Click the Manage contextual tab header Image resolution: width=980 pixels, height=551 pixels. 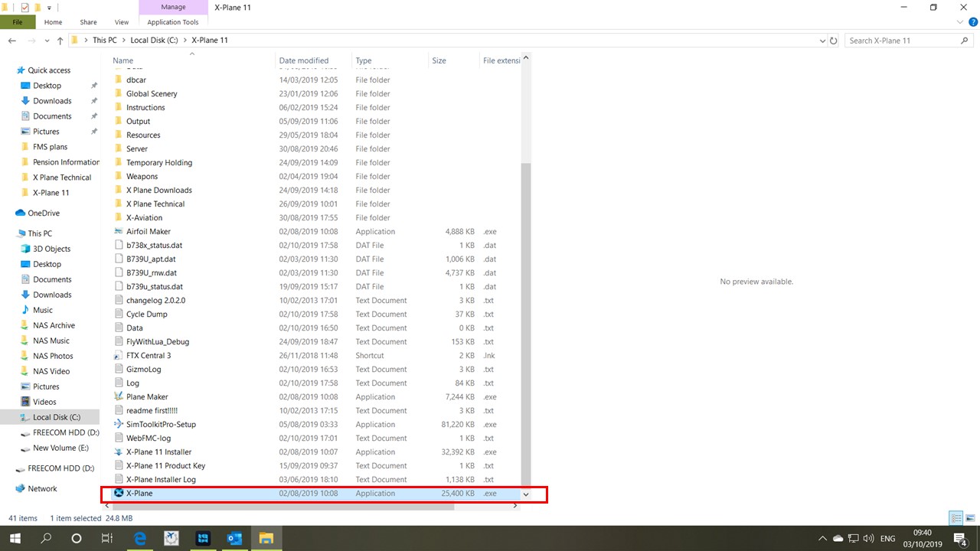pyautogui.click(x=173, y=7)
